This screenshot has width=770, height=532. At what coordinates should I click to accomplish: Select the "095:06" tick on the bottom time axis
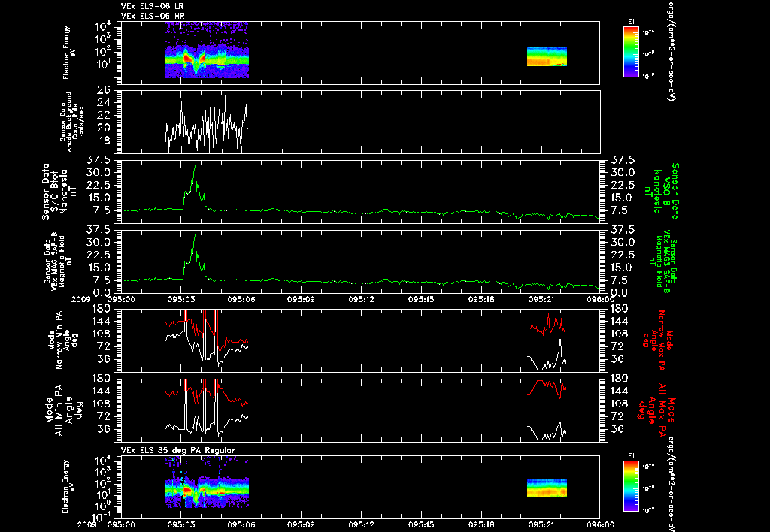tap(241, 524)
